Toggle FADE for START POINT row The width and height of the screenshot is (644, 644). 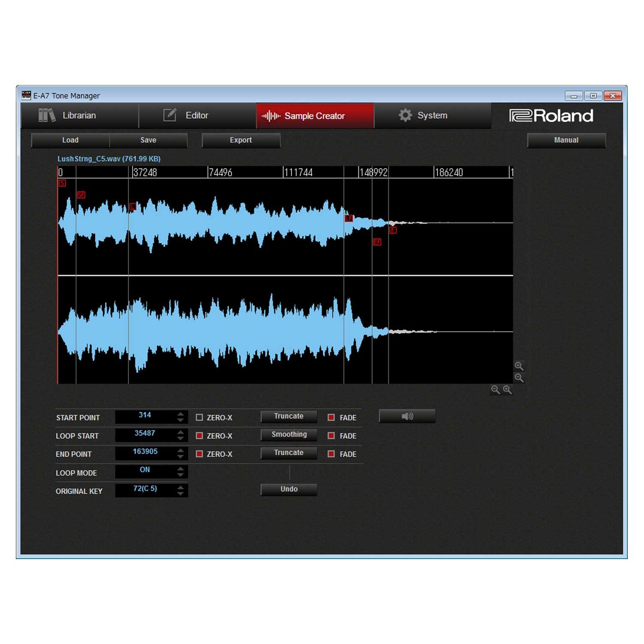pos(331,417)
